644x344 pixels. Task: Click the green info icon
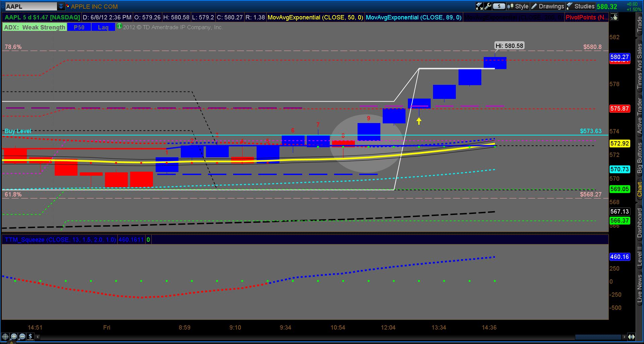(119, 26)
